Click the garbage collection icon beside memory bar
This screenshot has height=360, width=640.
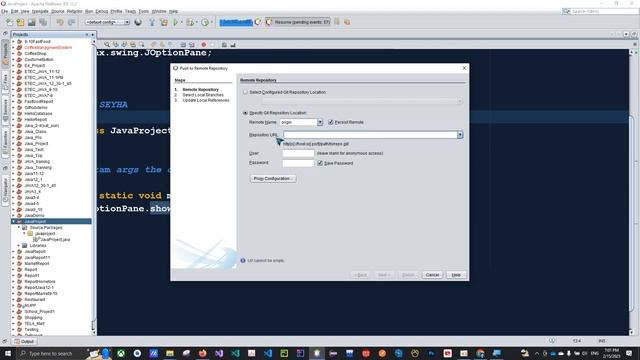tap(258, 22)
